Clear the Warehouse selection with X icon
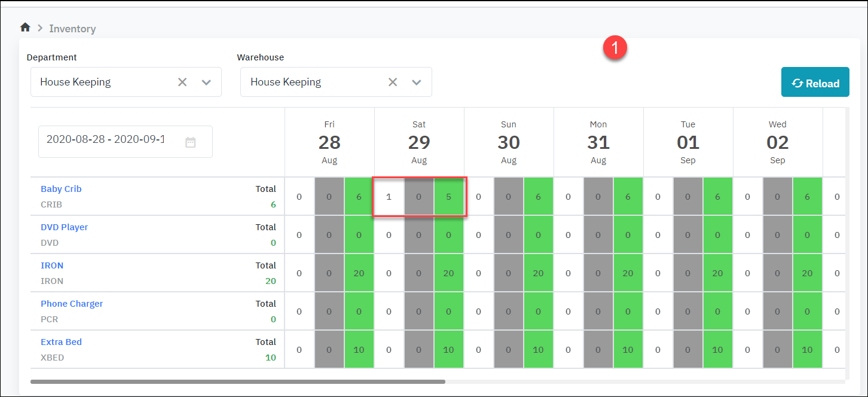The width and height of the screenshot is (868, 397). coord(393,82)
